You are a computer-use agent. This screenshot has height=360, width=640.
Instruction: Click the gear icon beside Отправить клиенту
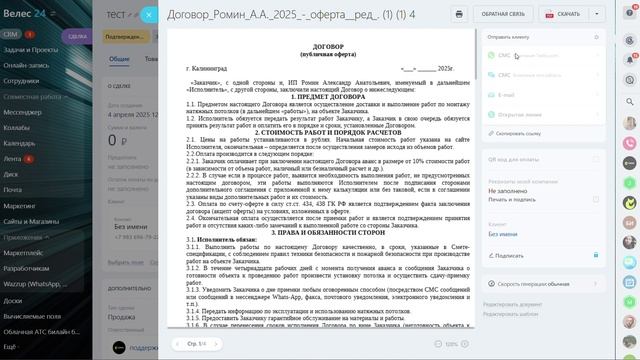point(596,37)
